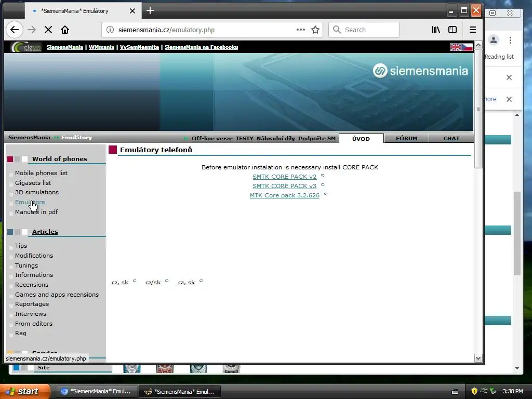Open Mobile phones list in sidebar

(x=41, y=173)
